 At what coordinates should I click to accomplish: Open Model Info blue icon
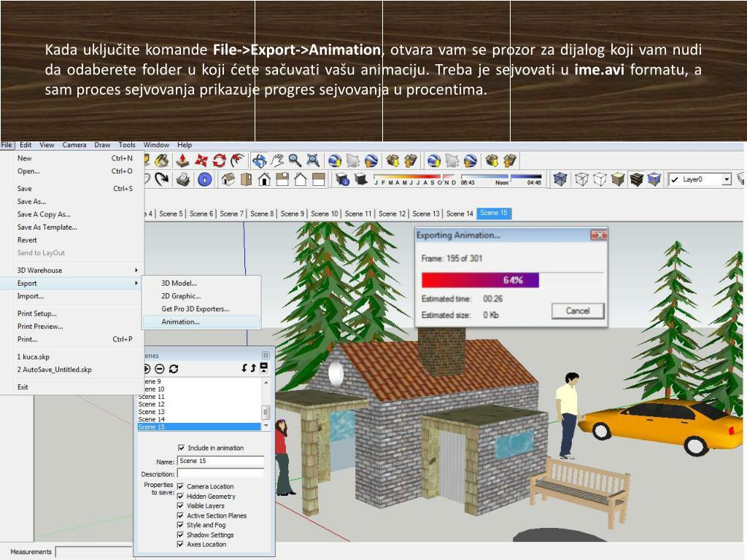pyautogui.click(x=205, y=179)
